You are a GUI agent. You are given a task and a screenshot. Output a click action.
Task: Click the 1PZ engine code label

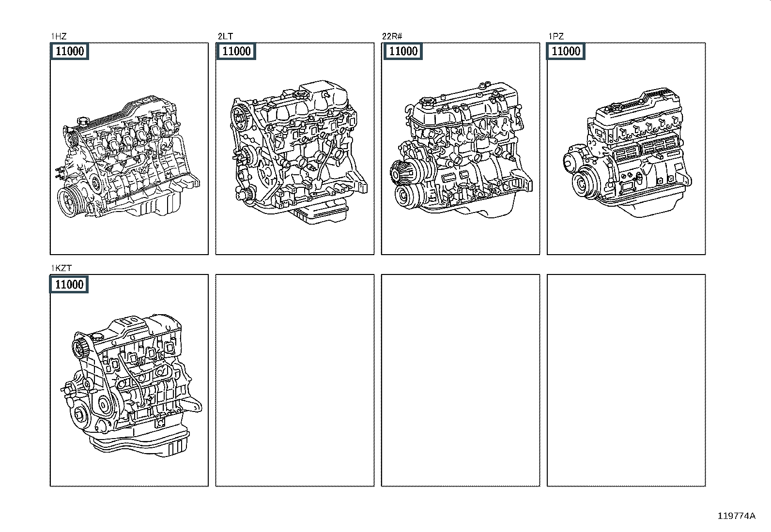pos(556,36)
